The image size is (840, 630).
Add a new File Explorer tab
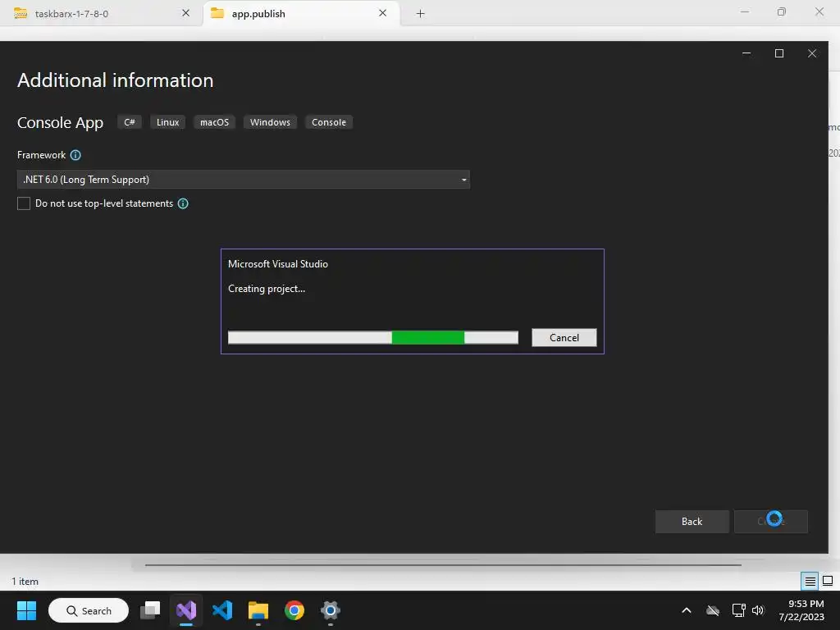421,13
